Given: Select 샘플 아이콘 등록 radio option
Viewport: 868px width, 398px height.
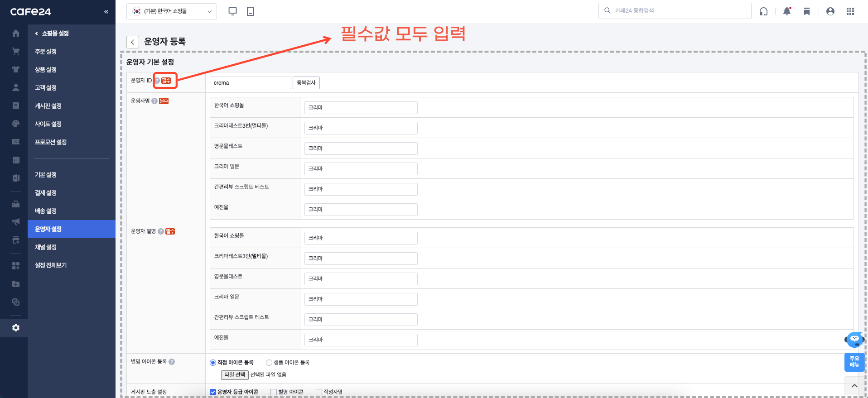Looking at the screenshot, I should pos(269,363).
